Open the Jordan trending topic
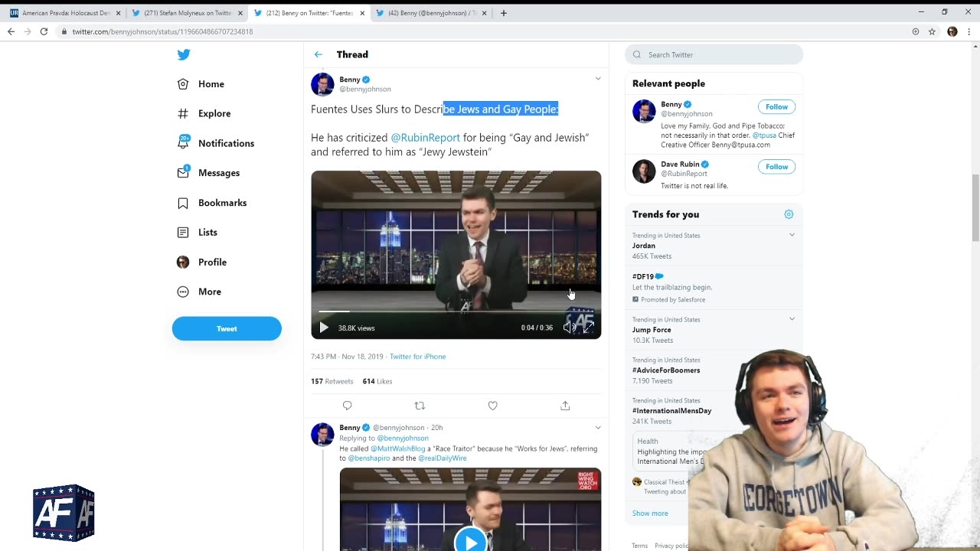980x551 pixels. (644, 246)
